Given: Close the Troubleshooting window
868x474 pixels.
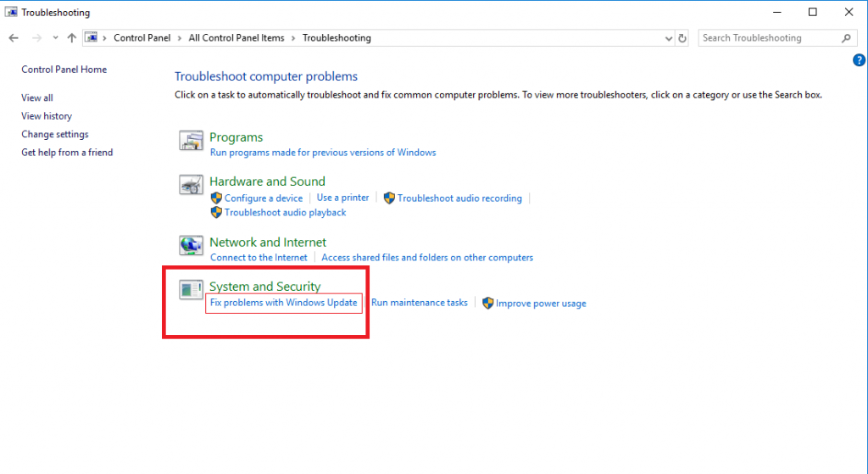Looking at the screenshot, I should [849, 12].
